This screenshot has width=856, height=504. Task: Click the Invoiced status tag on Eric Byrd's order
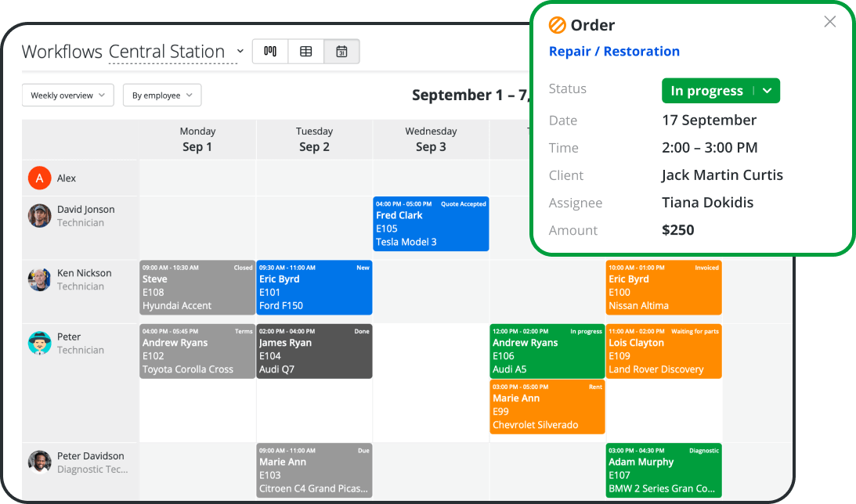(706, 268)
